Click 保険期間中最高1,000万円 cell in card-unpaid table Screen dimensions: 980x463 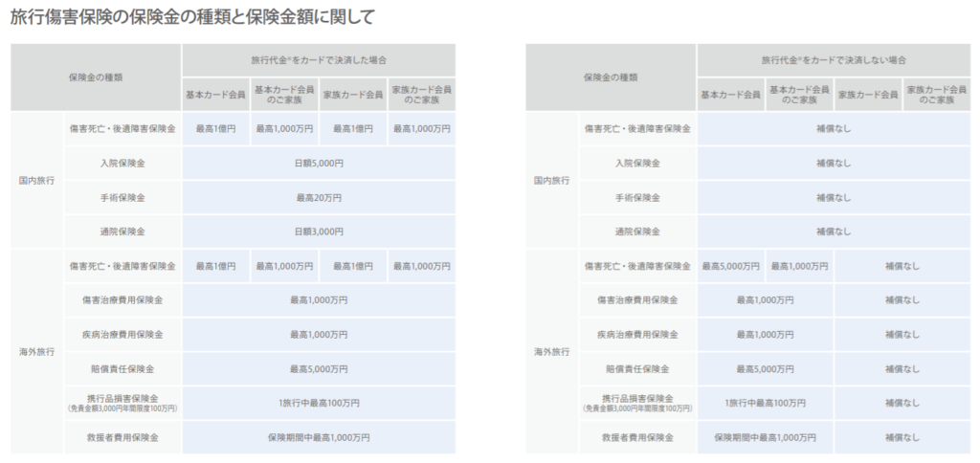pos(764,437)
